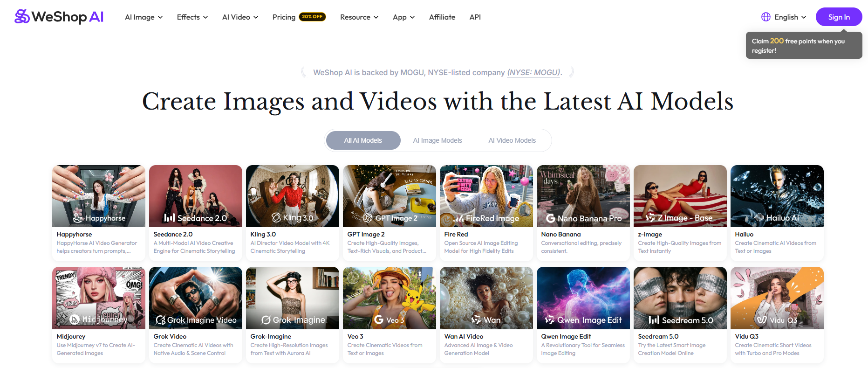
Task: Click the GPT Image 2 logo icon
Action: click(368, 218)
